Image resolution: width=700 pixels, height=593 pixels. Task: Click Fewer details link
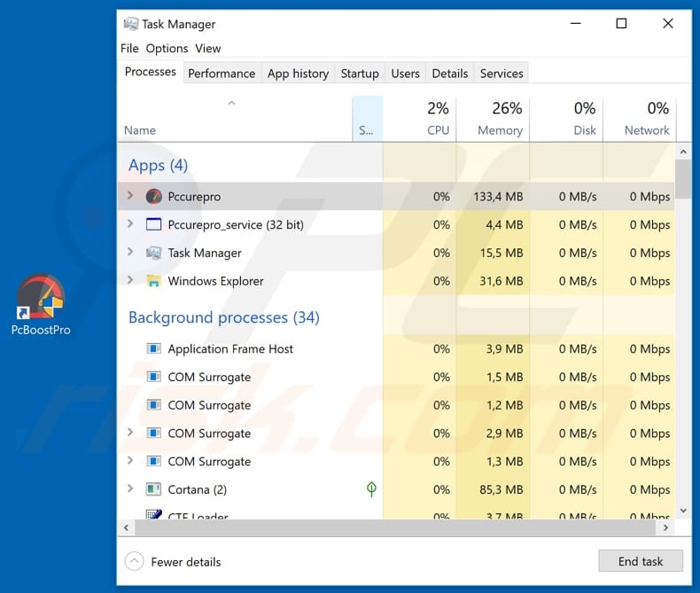point(186,562)
